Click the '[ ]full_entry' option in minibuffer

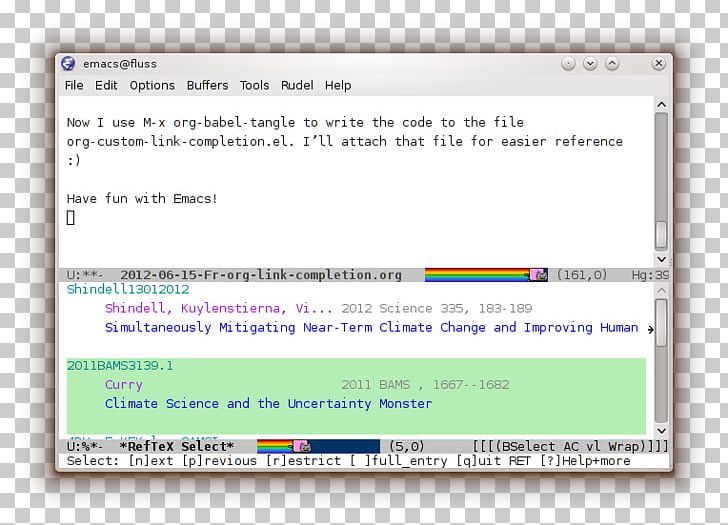[x=398, y=461]
